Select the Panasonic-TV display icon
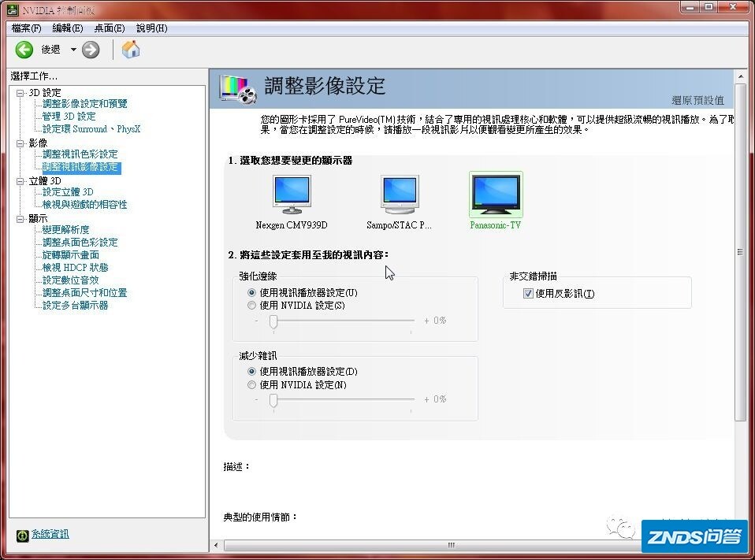 pyautogui.click(x=496, y=195)
